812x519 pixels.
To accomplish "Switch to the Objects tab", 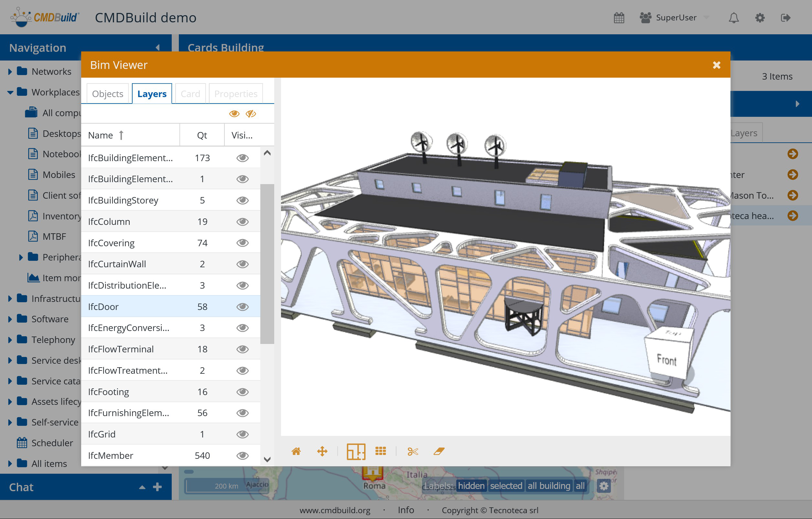I will pyautogui.click(x=108, y=94).
